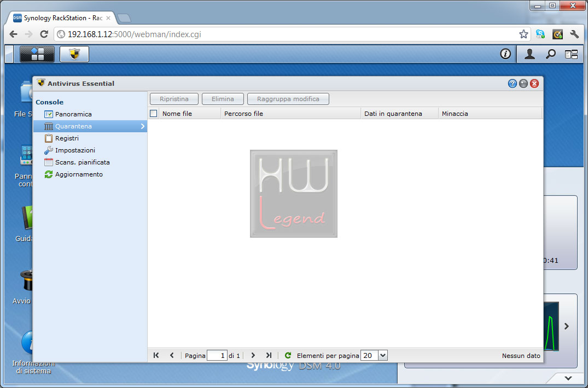Sort by Minaccia column

pyautogui.click(x=490, y=114)
